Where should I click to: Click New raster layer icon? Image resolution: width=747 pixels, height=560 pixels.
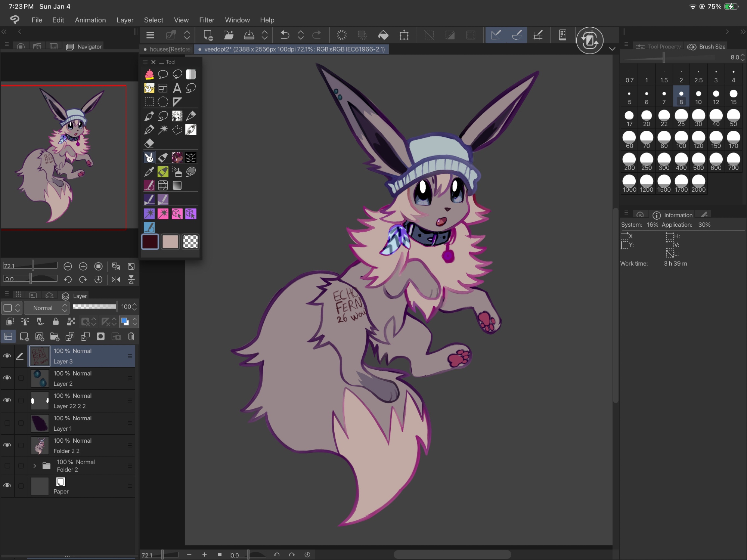point(24,337)
